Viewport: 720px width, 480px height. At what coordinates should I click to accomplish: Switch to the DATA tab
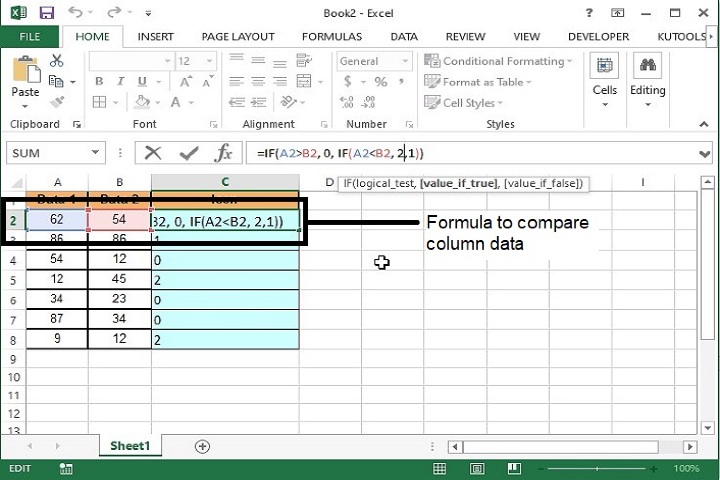click(404, 36)
